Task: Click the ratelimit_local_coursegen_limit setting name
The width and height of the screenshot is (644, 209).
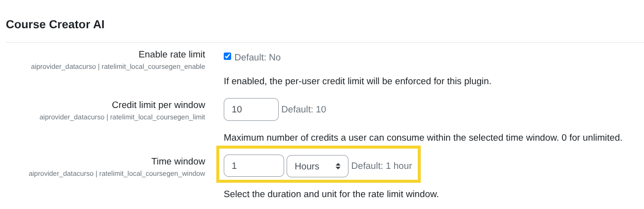Action: (x=157, y=117)
